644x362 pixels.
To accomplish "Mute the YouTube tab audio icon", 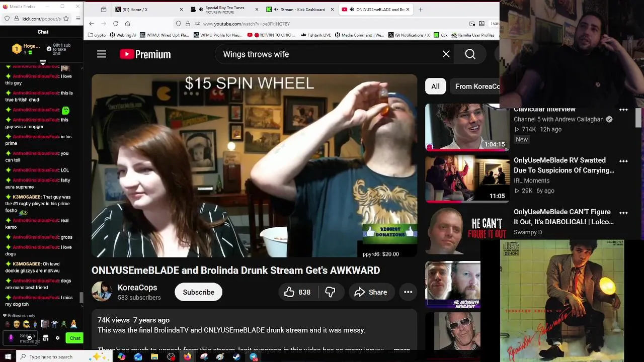I will pyautogui.click(x=352, y=10).
